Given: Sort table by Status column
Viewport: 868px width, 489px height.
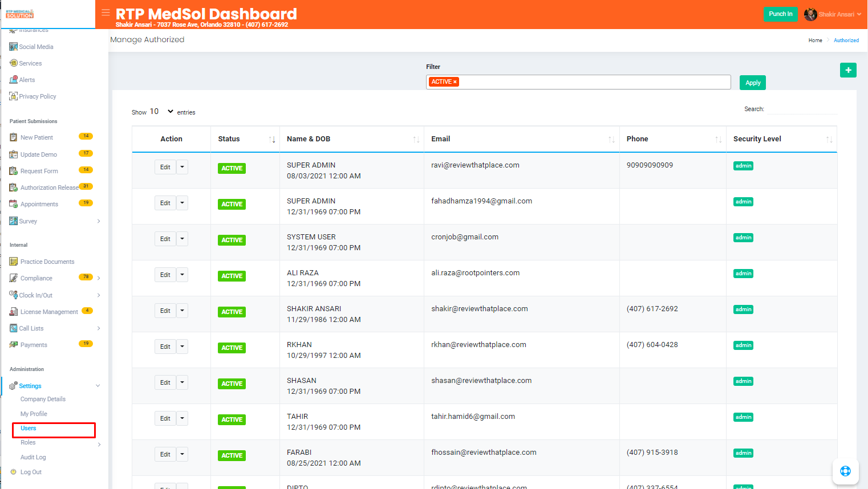Looking at the screenshot, I should [245, 139].
